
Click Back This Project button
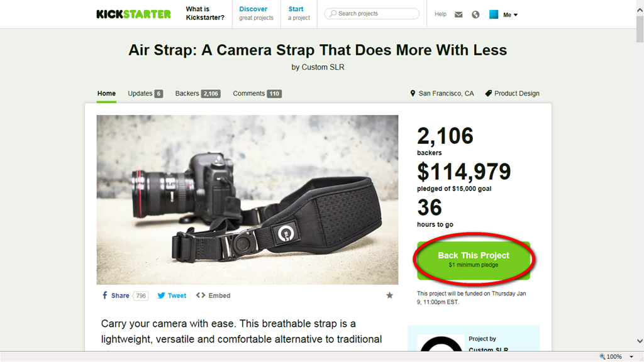coord(474,260)
